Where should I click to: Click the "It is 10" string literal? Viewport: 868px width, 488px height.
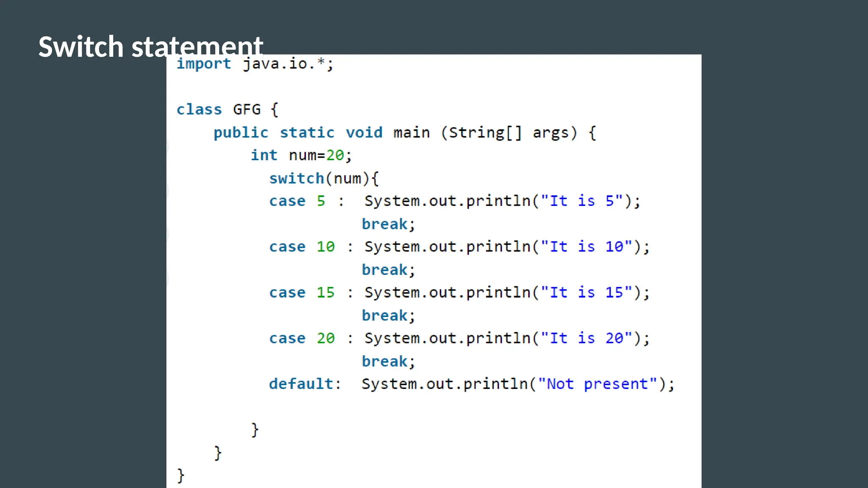586,247
